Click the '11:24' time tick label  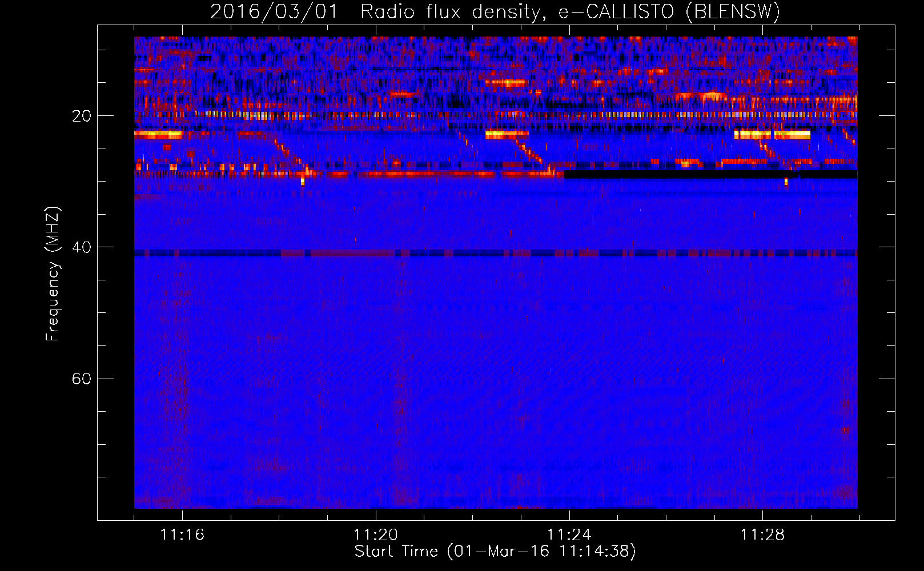tap(569, 534)
